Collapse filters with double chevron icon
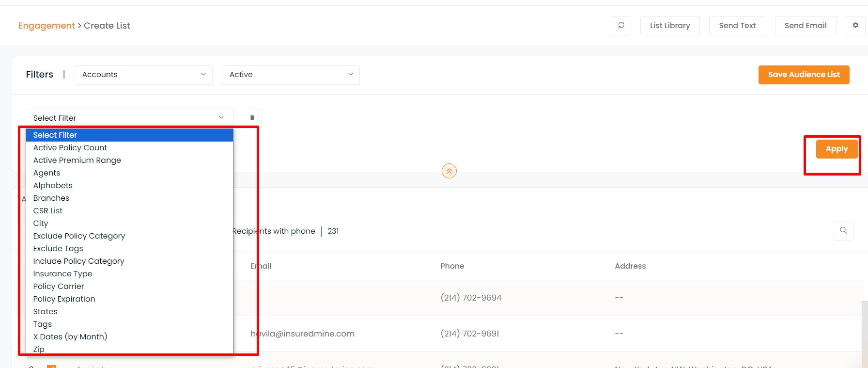This screenshot has width=868, height=368. click(x=449, y=171)
